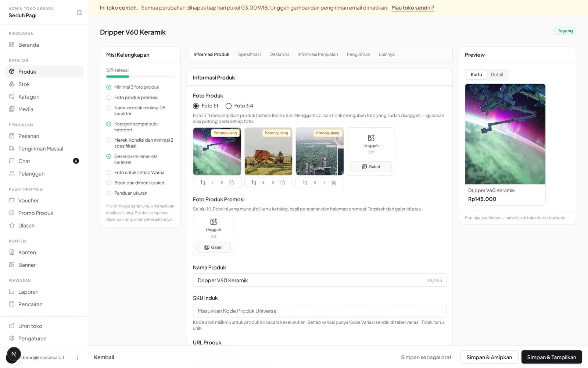Screen dimensions: 588x368
Task: Crop the first product photo
Action: 202,183
